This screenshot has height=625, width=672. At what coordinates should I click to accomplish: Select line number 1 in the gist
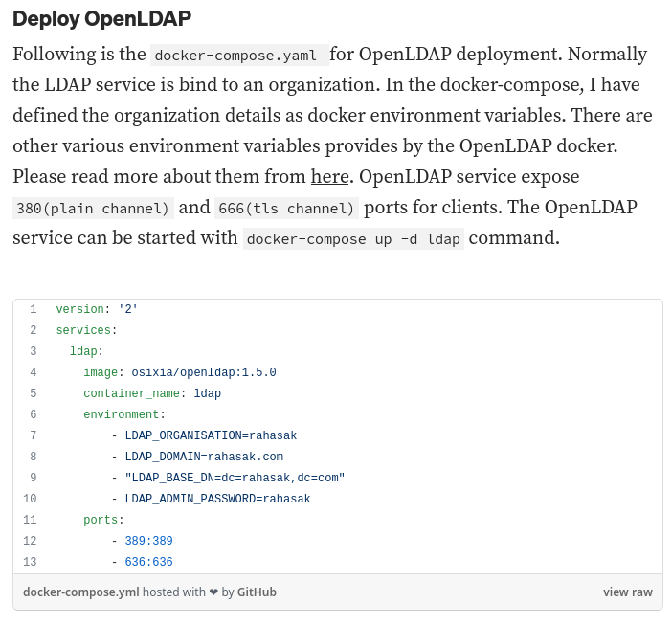point(33,309)
